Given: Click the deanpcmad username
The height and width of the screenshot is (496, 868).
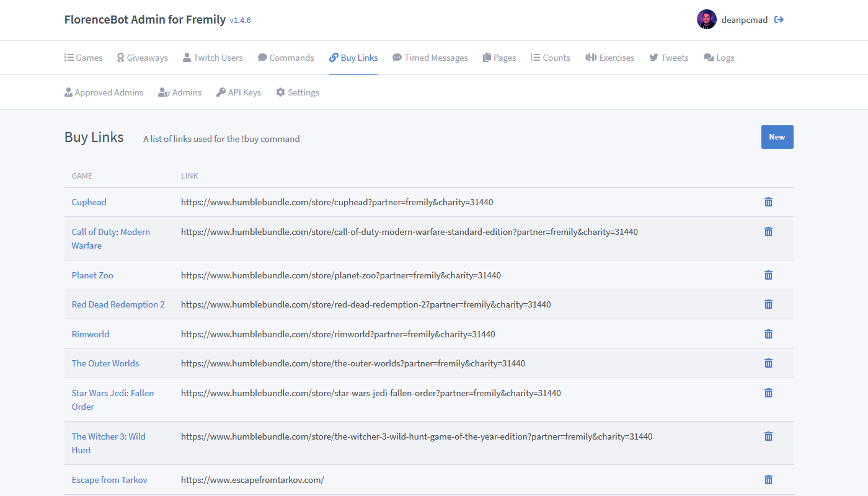Looking at the screenshot, I should (x=745, y=20).
